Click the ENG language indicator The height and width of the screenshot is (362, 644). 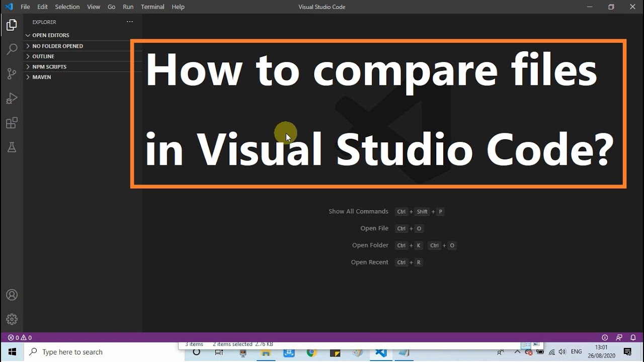[x=577, y=352]
